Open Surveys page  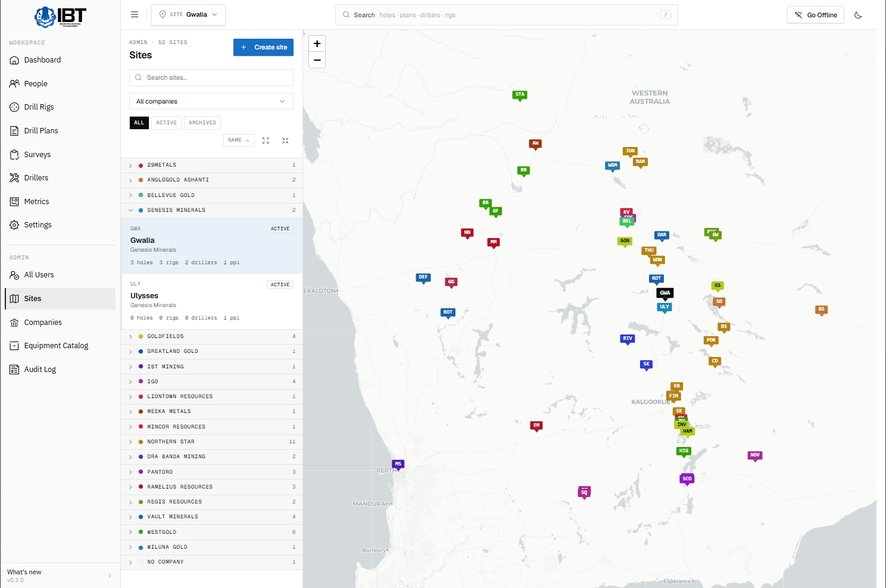point(60,155)
